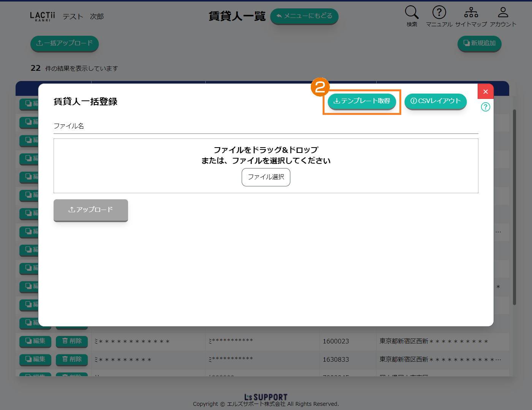Image resolution: width=532 pixels, height=410 pixels.
Task: Open the CSVレイアウト info button
Action: pyautogui.click(x=435, y=101)
